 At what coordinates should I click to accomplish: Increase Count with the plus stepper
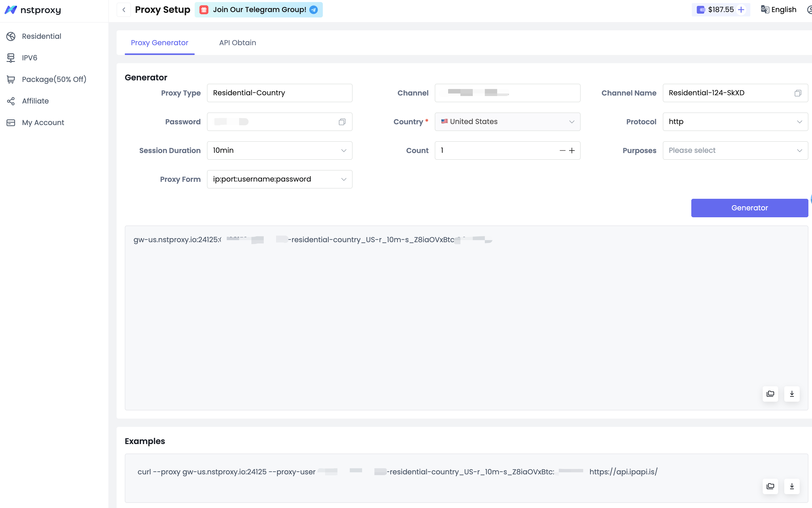pos(572,150)
